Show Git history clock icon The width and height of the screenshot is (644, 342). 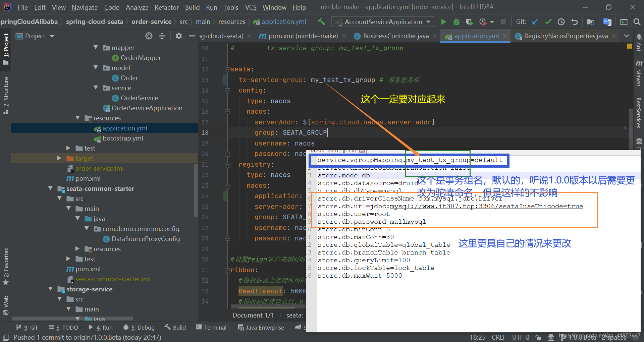561,22
